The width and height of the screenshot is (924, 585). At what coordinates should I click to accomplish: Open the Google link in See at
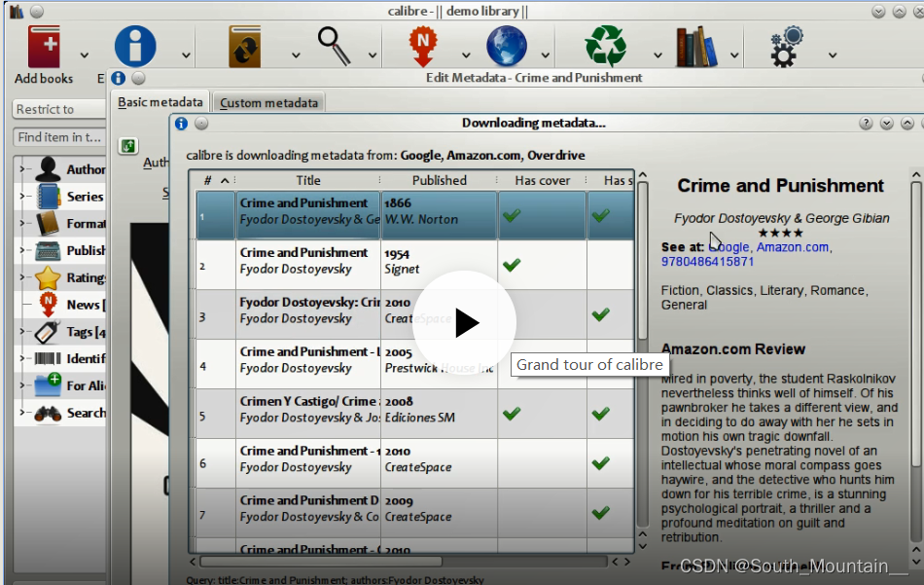pos(729,247)
